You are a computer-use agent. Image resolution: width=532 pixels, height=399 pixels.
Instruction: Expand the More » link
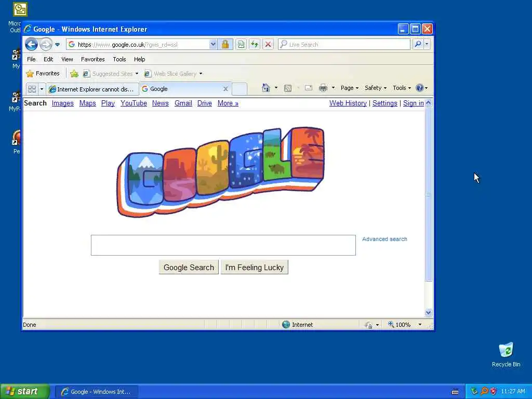tap(228, 103)
